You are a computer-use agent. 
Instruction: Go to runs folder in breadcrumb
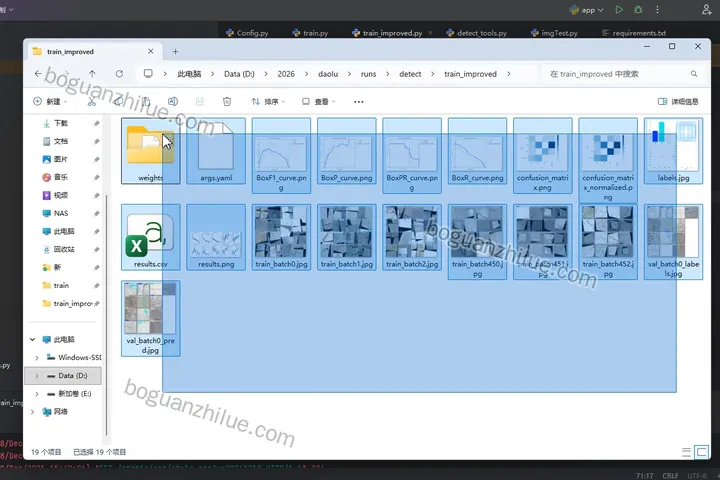click(x=368, y=74)
